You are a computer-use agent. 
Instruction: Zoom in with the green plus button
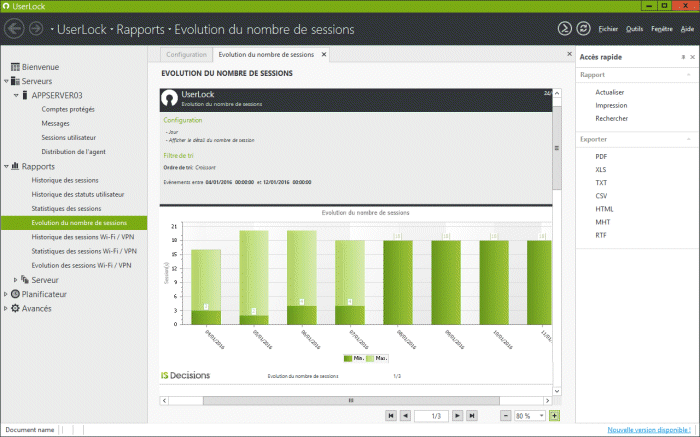click(x=554, y=416)
